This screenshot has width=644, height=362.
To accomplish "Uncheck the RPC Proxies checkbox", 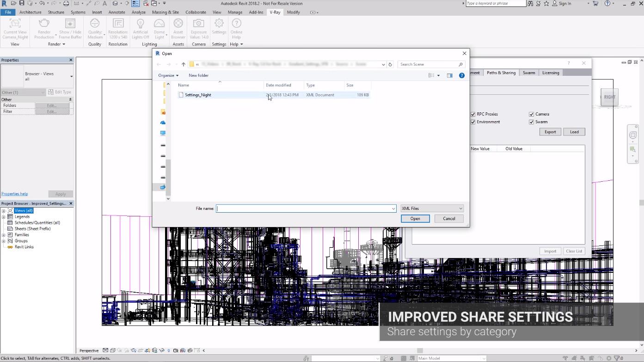I will point(473,114).
